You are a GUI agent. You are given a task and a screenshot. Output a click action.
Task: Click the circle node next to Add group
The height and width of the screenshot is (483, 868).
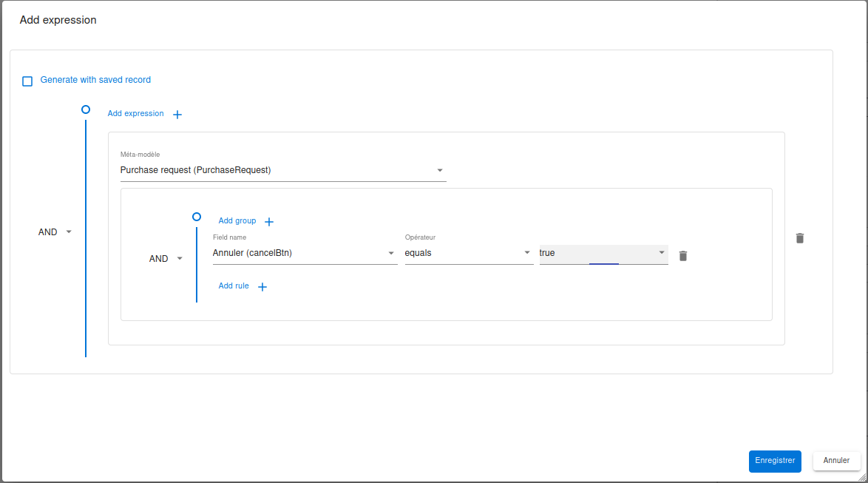pyautogui.click(x=197, y=217)
